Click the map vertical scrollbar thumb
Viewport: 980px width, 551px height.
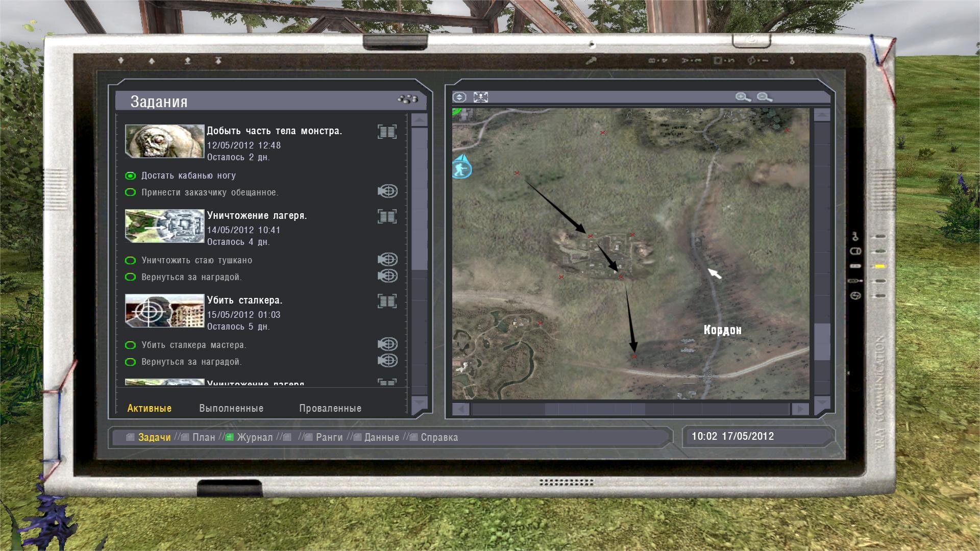pos(822,342)
